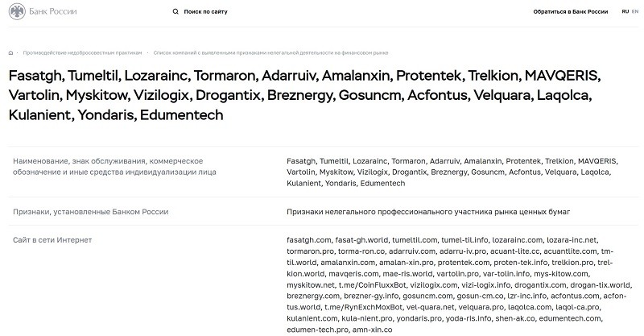Click the Признаки, установленные Банком России label
The image size is (644, 336).
coord(90,212)
